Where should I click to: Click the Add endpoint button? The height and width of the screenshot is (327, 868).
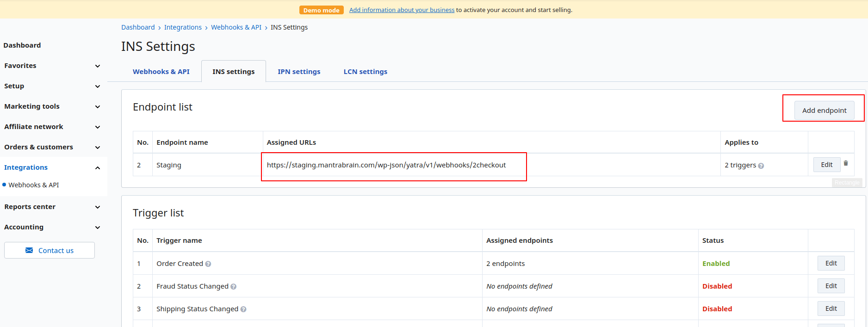coord(825,111)
